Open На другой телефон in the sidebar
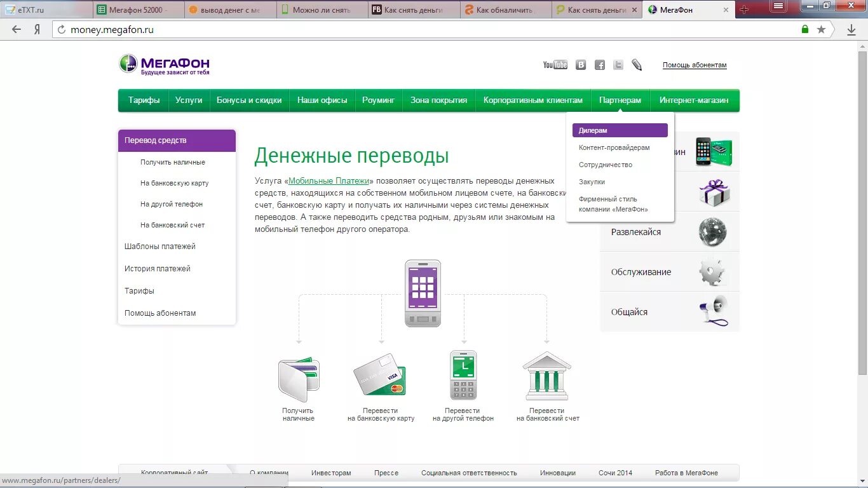 (172, 204)
